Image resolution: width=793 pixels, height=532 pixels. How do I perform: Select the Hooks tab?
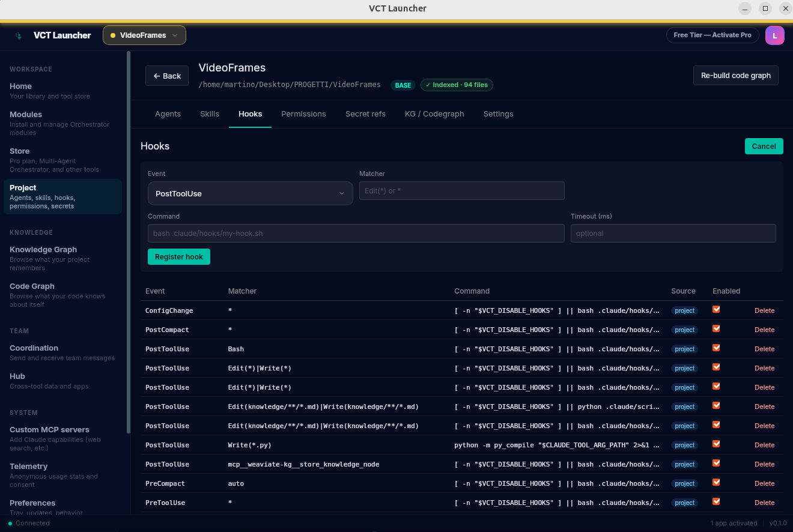click(250, 114)
